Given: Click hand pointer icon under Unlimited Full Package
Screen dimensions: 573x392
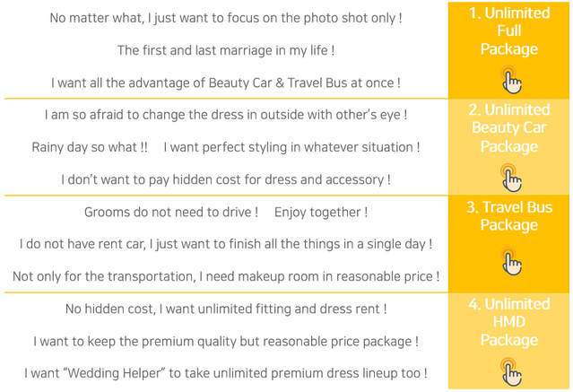Looking at the screenshot, I should [510, 82].
